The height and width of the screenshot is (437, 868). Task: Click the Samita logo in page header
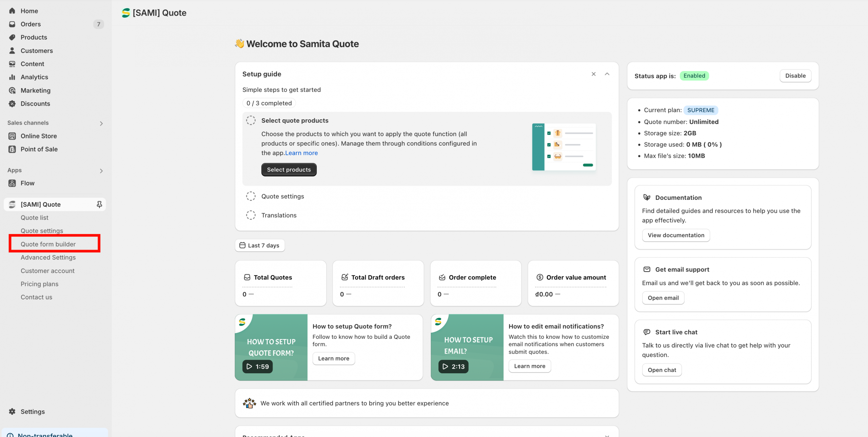coord(126,13)
